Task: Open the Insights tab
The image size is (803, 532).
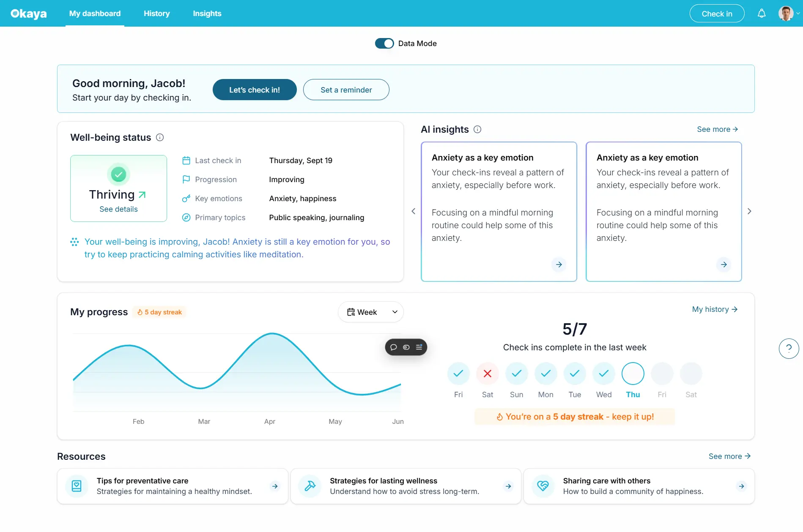Action: tap(207, 14)
